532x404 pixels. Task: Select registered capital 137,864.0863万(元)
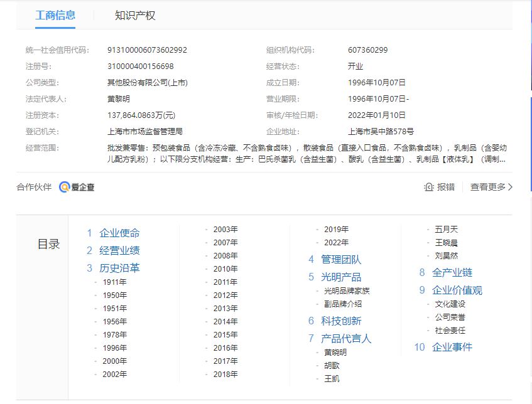click(x=141, y=115)
